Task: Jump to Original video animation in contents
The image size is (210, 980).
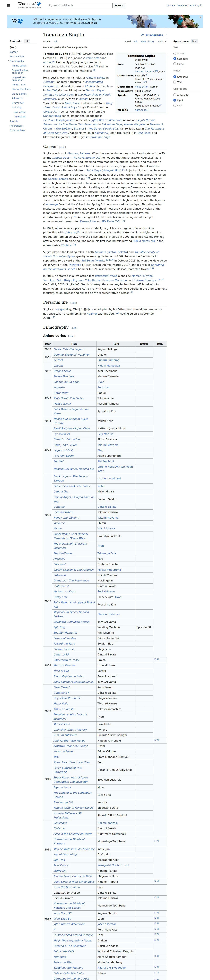Action: tap(20, 71)
